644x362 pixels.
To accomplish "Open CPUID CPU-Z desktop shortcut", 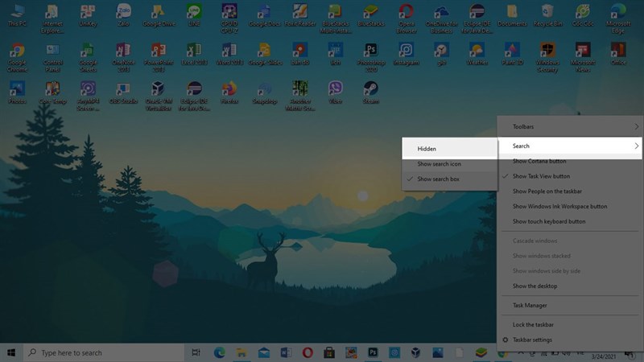I will pyautogui.click(x=229, y=19).
